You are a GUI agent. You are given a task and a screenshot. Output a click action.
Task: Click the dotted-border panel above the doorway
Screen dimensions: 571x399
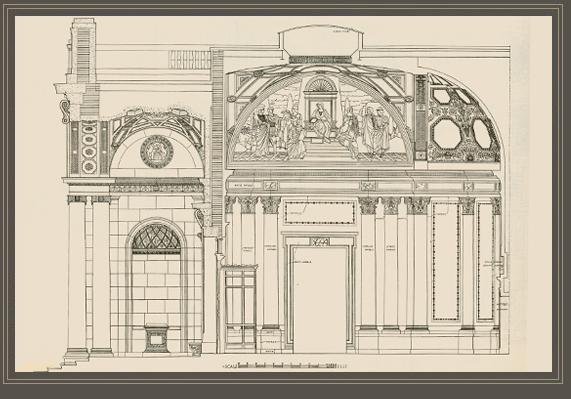pyautogui.click(x=320, y=213)
